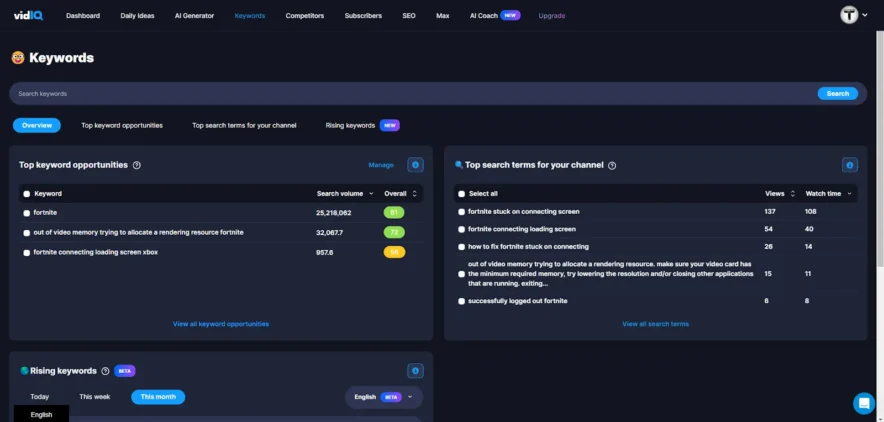This screenshot has height=422, width=884.
Task: Select the This month filter
Action: pyautogui.click(x=158, y=397)
